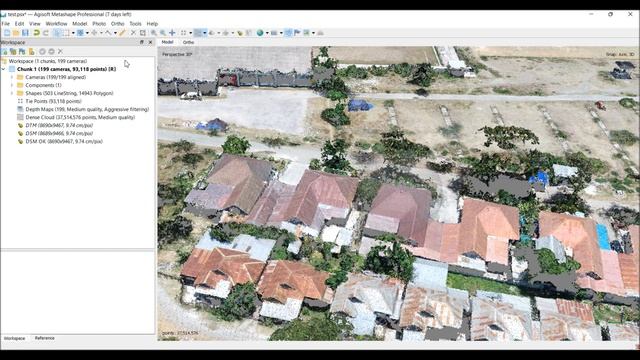Open the Photo menu
This screenshot has height=360, width=640.
pos(99,24)
